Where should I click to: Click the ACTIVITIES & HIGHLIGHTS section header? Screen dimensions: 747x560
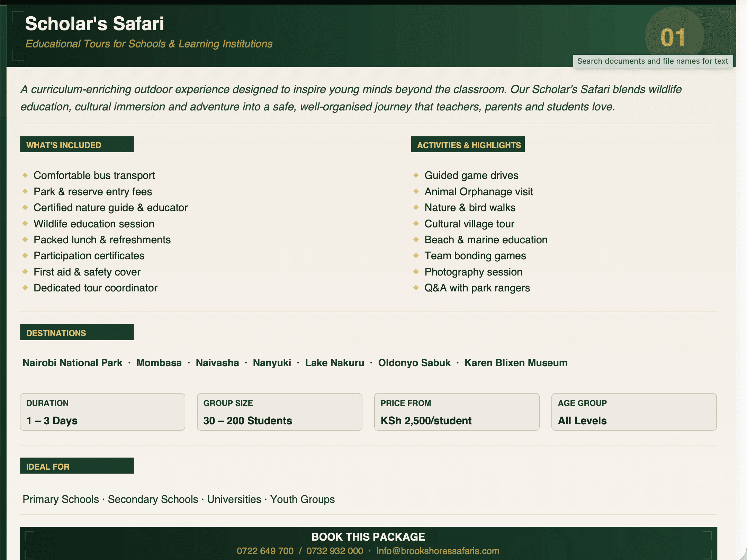pos(468,144)
